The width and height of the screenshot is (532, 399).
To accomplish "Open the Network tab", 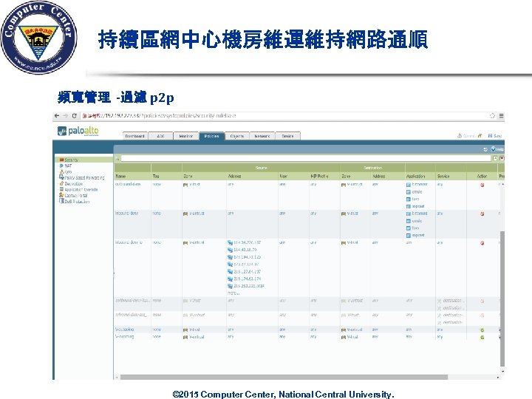I will (x=262, y=136).
